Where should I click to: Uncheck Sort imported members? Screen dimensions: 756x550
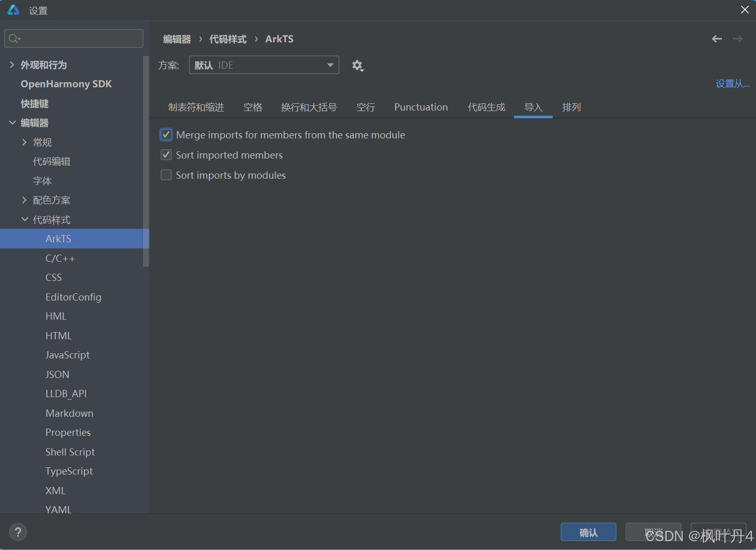pos(166,155)
